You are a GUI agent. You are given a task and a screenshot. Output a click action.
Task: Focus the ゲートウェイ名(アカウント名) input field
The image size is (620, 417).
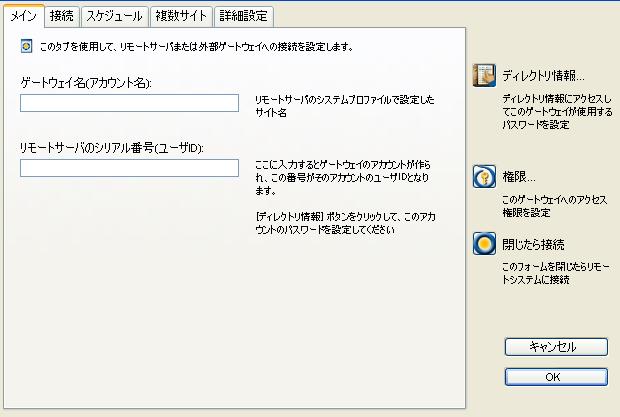pyautogui.click(x=129, y=103)
